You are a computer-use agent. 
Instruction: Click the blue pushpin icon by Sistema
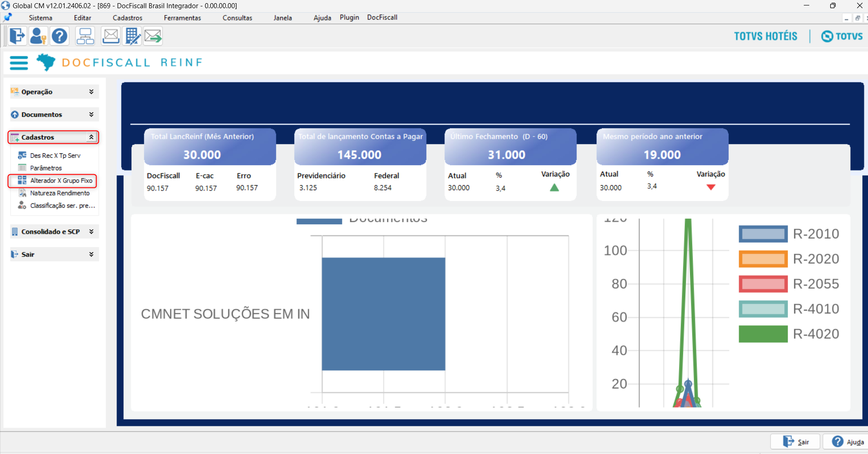(x=8, y=18)
